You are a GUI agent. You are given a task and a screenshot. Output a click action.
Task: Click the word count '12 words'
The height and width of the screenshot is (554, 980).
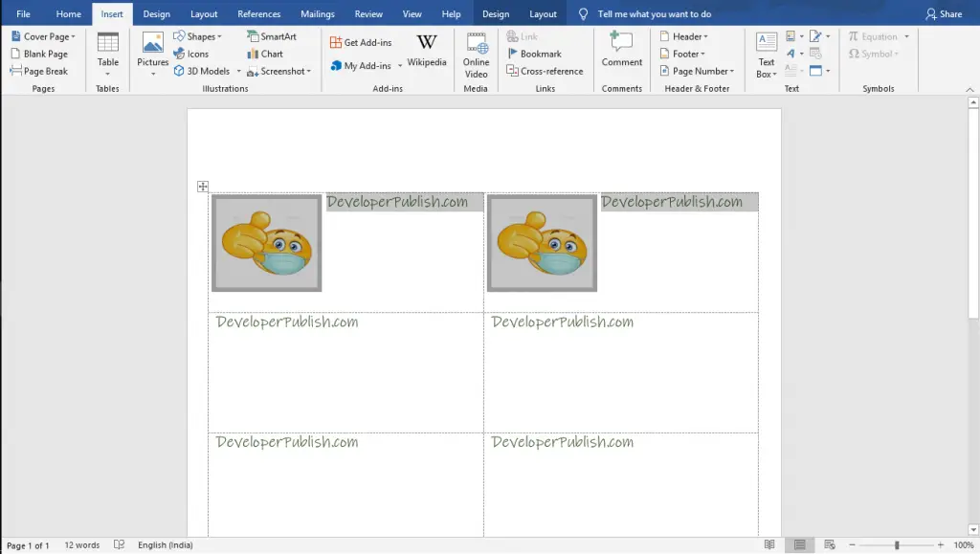pos(82,545)
